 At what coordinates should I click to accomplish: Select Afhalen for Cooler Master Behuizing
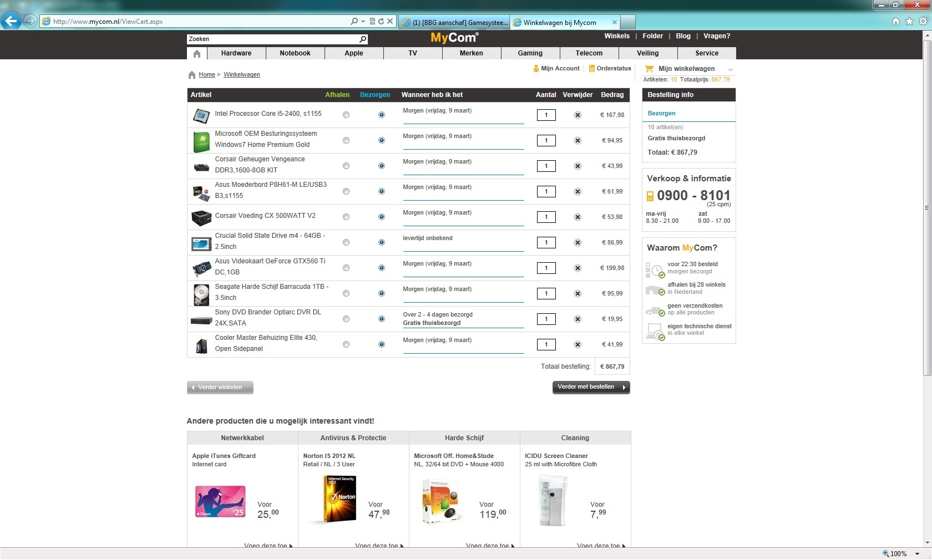pos(346,345)
